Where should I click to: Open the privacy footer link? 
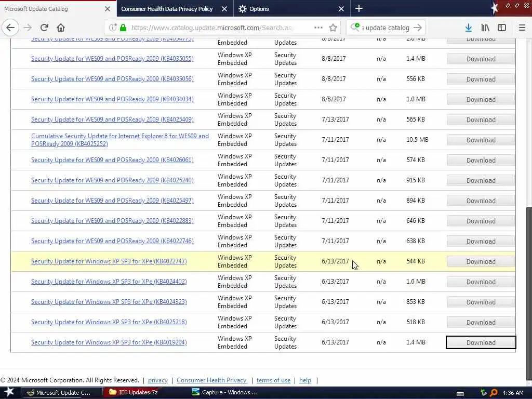[158, 380]
